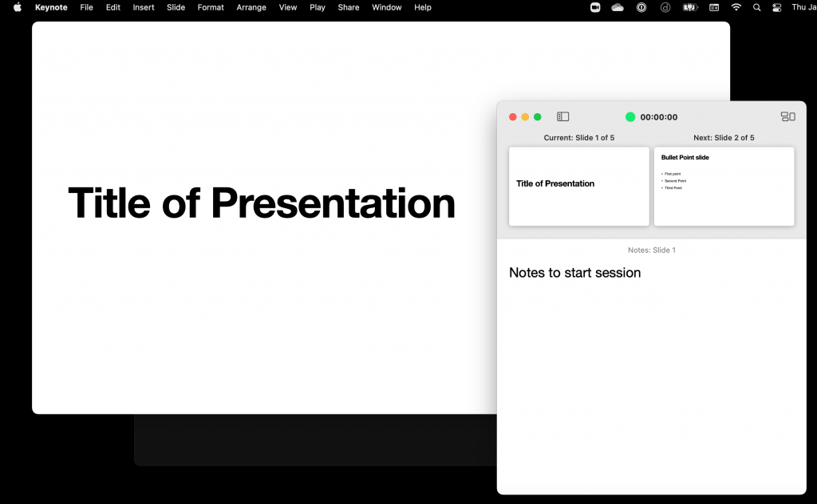Screen dimensions: 817x504
Task: Expand the Format menu
Action: tap(211, 7)
